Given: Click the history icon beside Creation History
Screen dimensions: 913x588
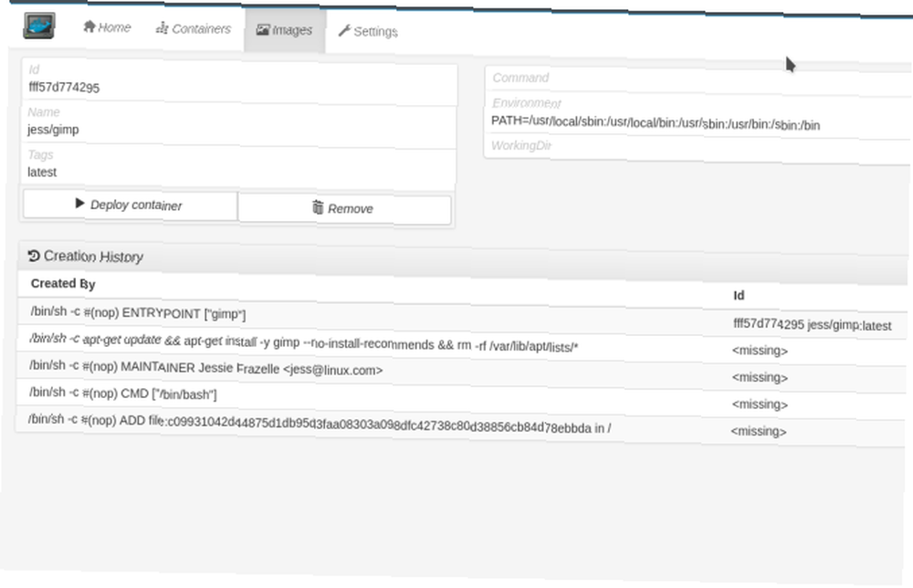Looking at the screenshot, I should point(34,256).
